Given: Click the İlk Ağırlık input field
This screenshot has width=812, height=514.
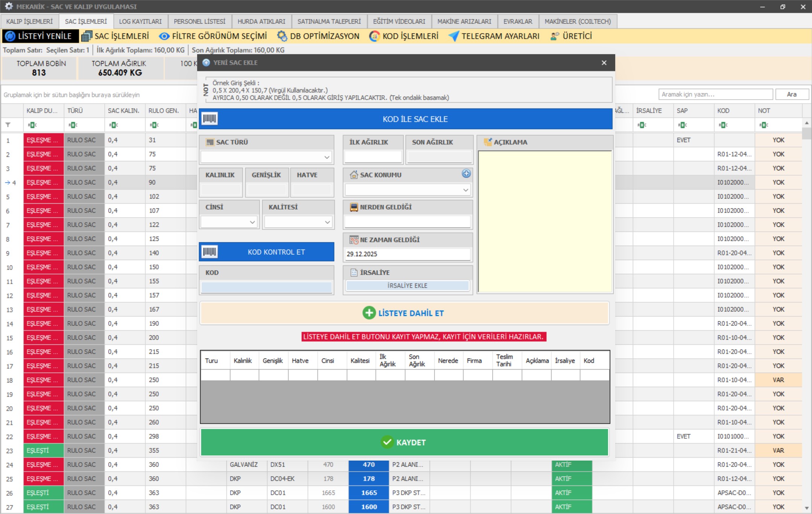Looking at the screenshot, I should pyautogui.click(x=373, y=157).
